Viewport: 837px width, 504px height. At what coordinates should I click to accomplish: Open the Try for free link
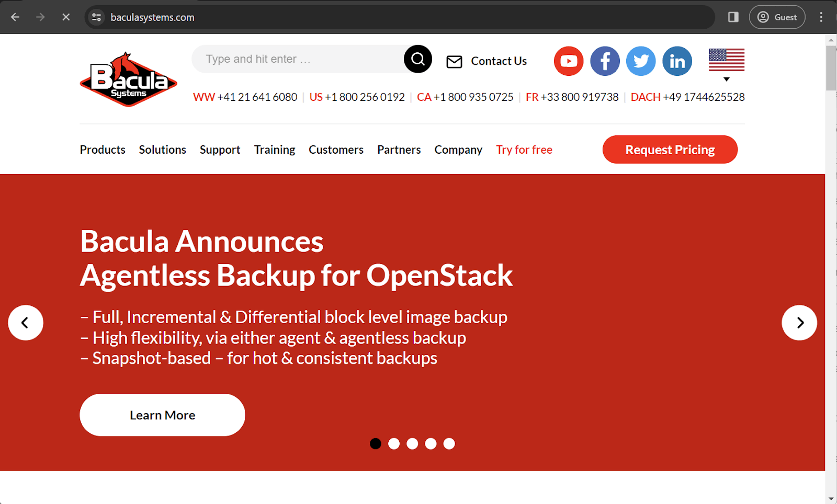pyautogui.click(x=524, y=150)
